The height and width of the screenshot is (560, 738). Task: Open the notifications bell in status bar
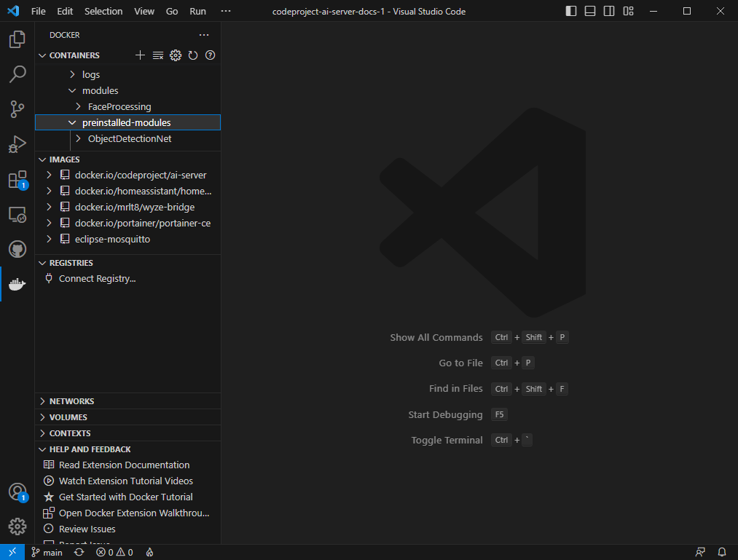[x=721, y=553]
